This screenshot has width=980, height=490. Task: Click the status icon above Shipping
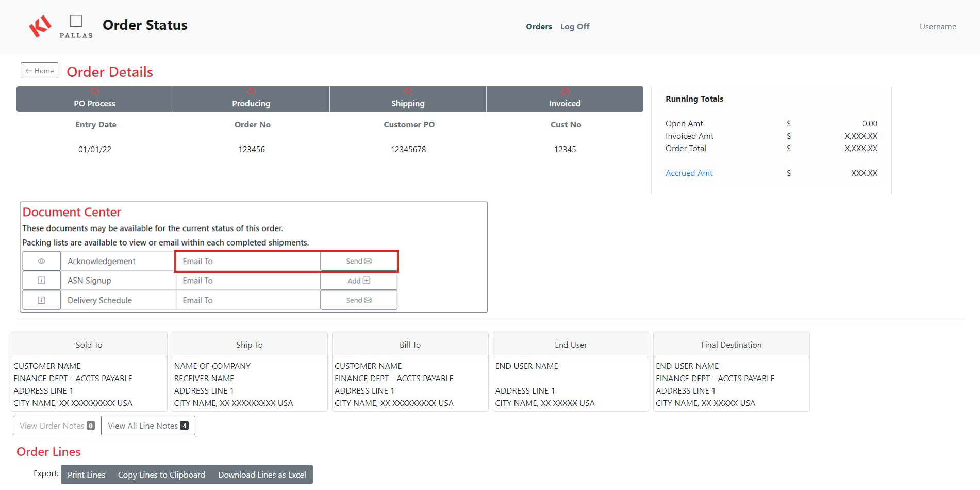(x=408, y=91)
